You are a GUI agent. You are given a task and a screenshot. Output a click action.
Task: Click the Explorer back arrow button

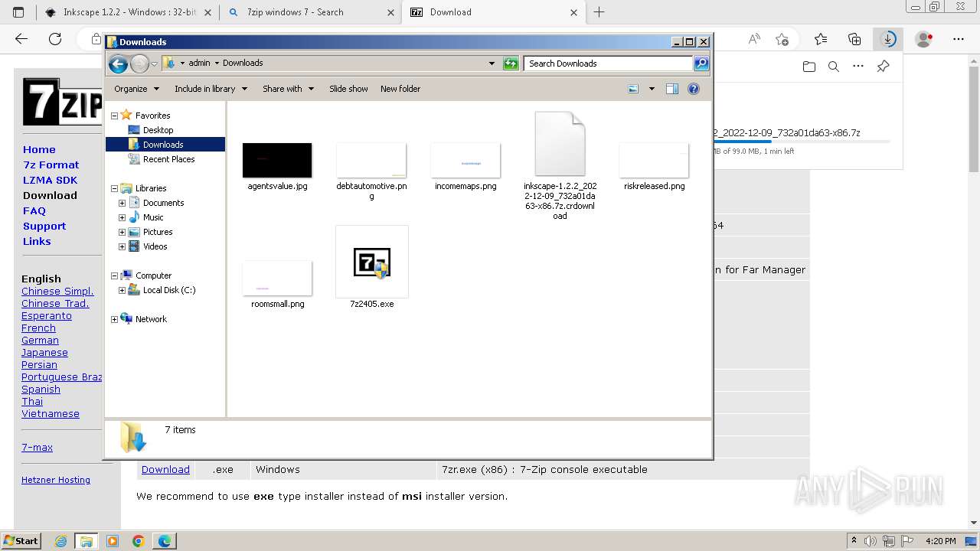[118, 64]
